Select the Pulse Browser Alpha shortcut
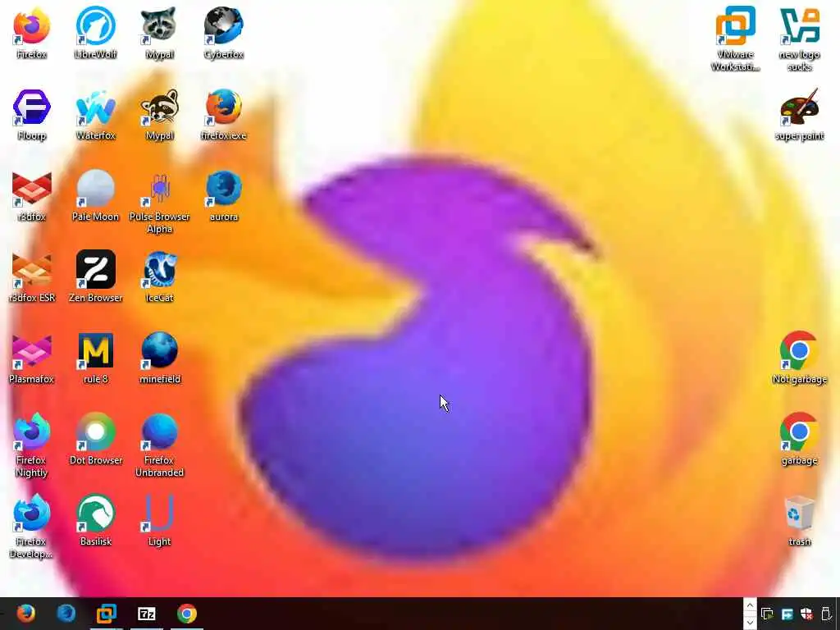 coord(160,202)
